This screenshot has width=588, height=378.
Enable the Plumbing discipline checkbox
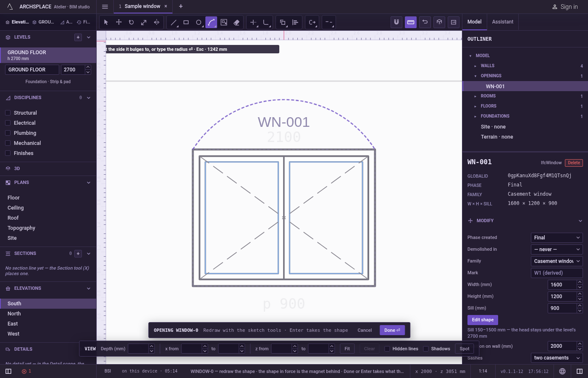[x=8, y=133]
